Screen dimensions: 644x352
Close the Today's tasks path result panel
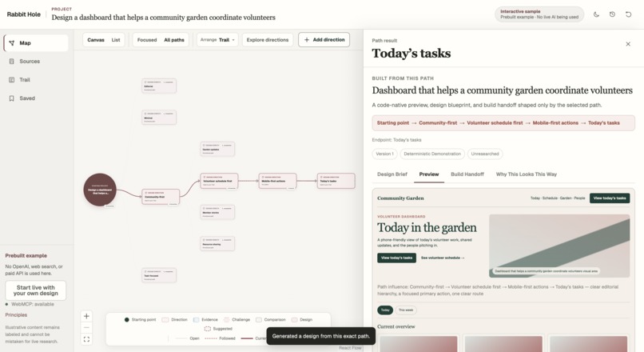[628, 44]
